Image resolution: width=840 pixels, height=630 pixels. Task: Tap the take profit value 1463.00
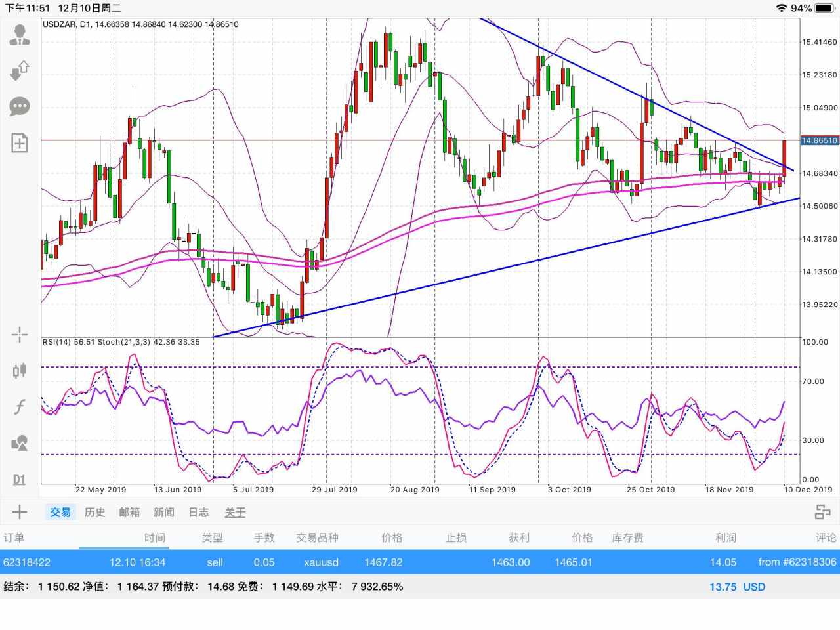(511, 562)
